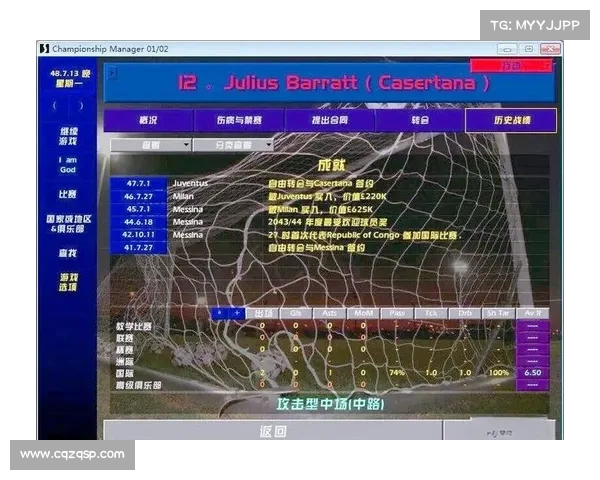600x480 pixels.
Task: Click the 2043/44 fans' player award entry
Action: (x=328, y=222)
